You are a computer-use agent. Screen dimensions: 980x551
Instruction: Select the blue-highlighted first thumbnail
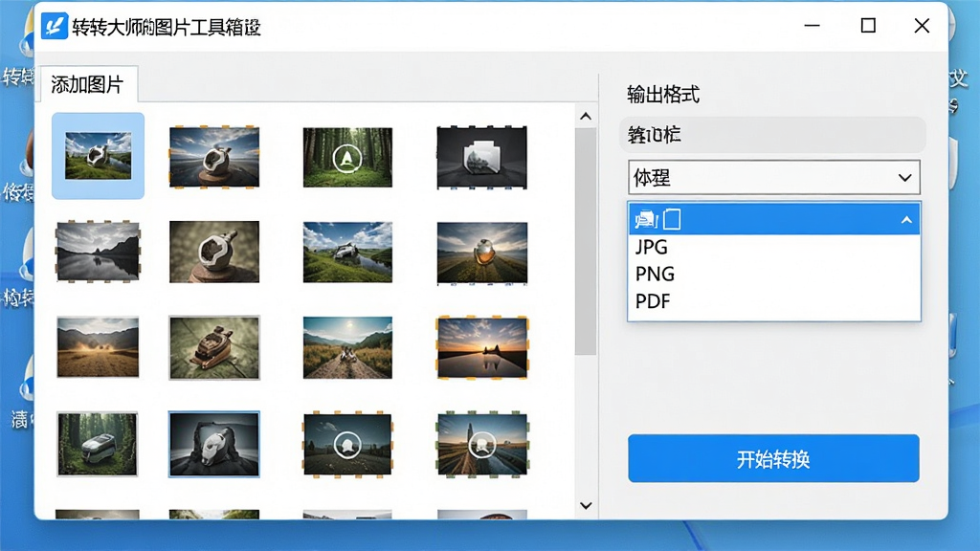pyautogui.click(x=99, y=156)
